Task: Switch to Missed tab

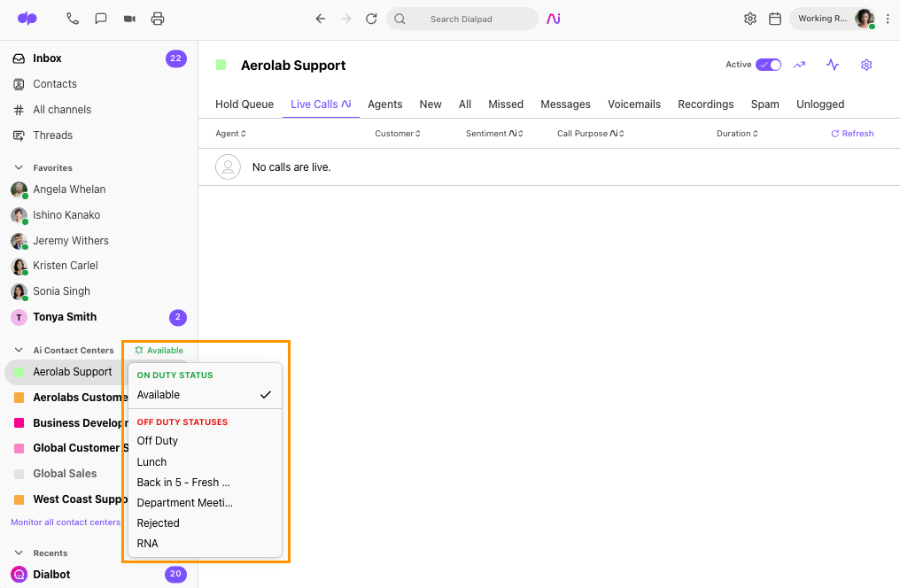Action: pyautogui.click(x=506, y=104)
